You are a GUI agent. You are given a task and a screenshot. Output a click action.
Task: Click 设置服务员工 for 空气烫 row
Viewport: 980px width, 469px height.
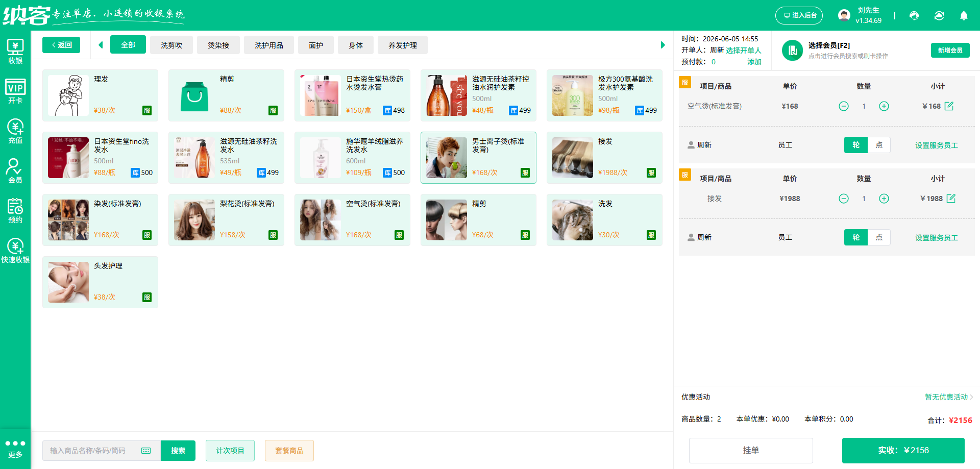(937, 145)
